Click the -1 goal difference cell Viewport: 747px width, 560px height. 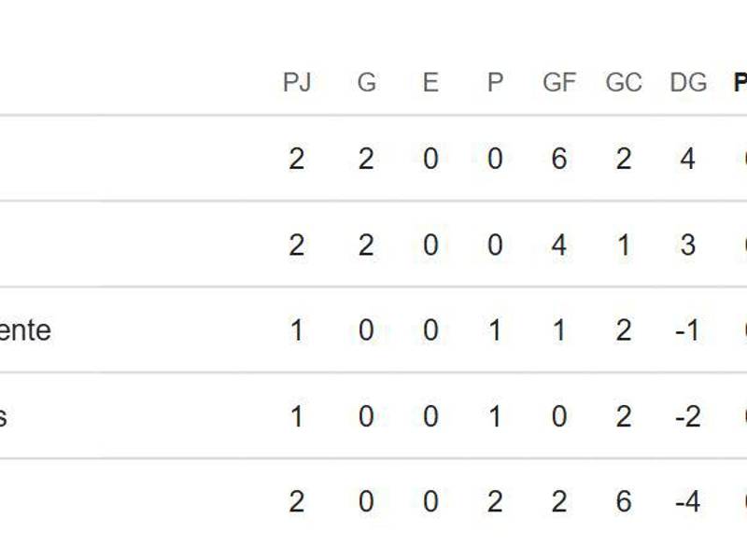tap(687, 330)
